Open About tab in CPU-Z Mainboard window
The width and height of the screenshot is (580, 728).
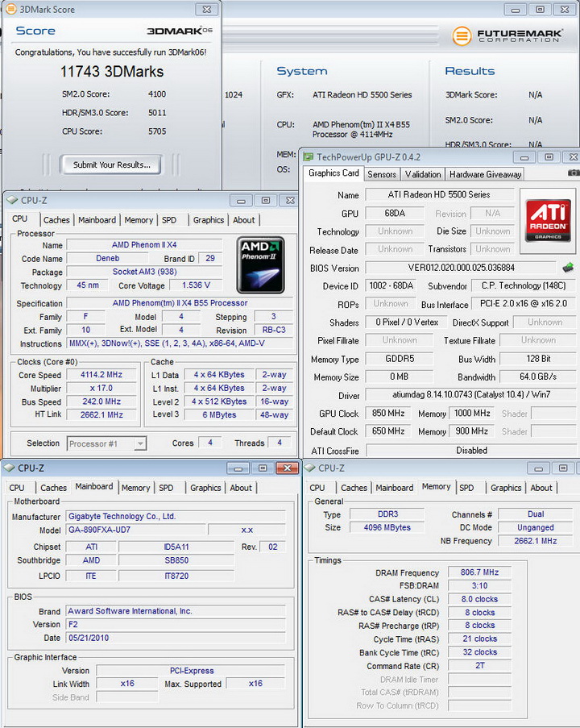click(x=241, y=488)
